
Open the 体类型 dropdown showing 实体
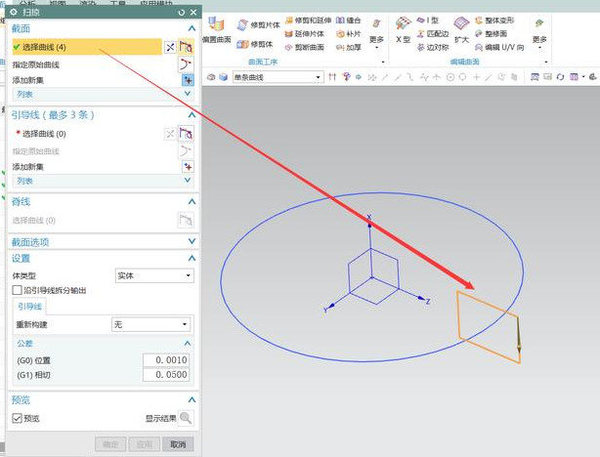[154, 276]
